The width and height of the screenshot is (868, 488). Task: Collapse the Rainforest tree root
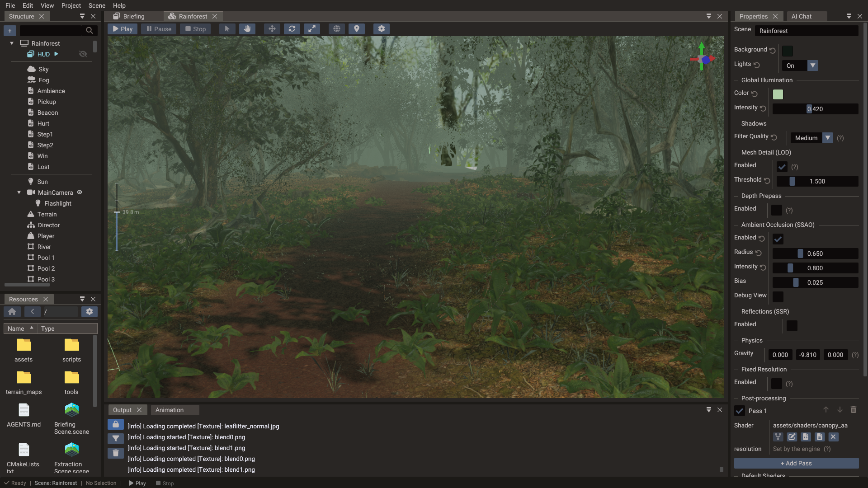[12, 43]
